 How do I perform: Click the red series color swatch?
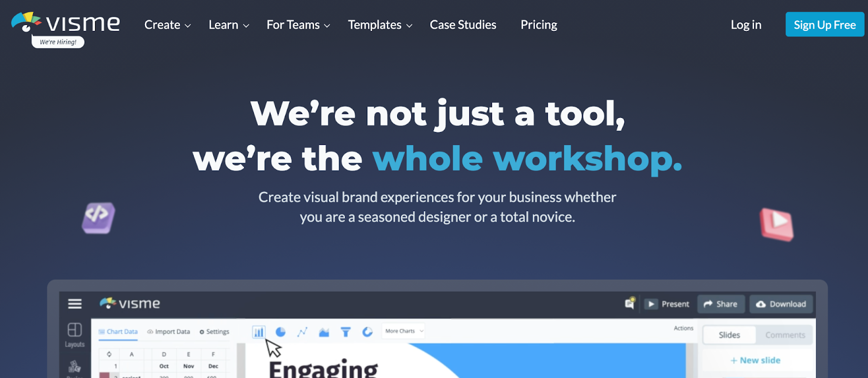[105, 375]
